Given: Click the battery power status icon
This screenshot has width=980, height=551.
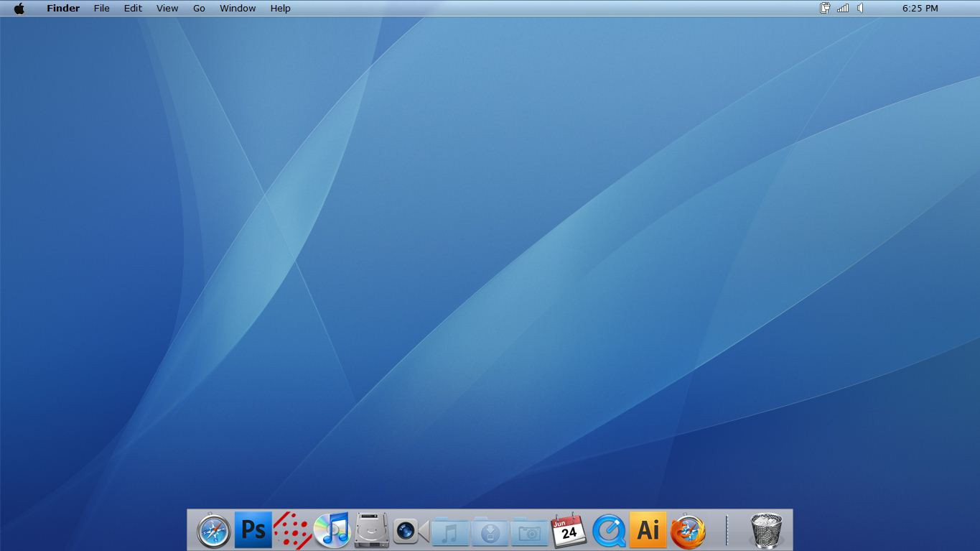Looking at the screenshot, I should click(x=826, y=9).
